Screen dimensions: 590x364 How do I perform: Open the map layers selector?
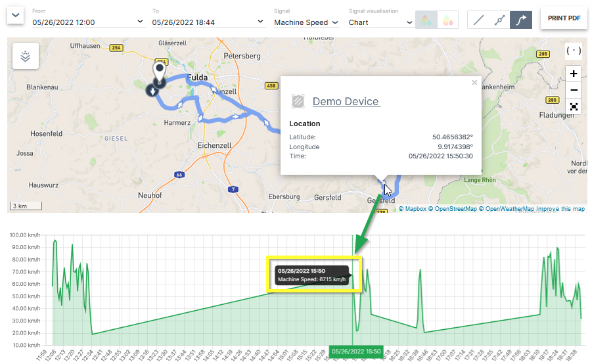[26, 57]
